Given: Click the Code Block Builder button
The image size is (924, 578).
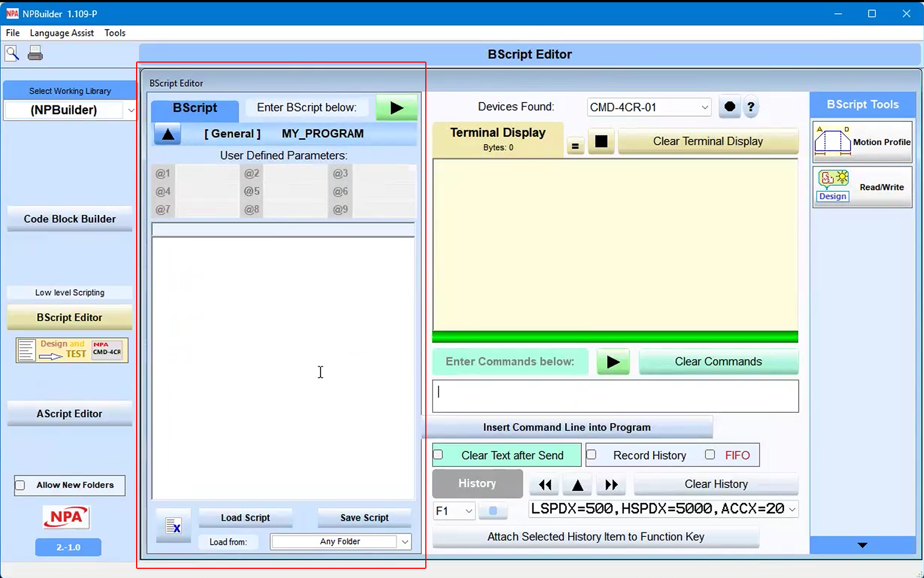Looking at the screenshot, I should [x=69, y=219].
